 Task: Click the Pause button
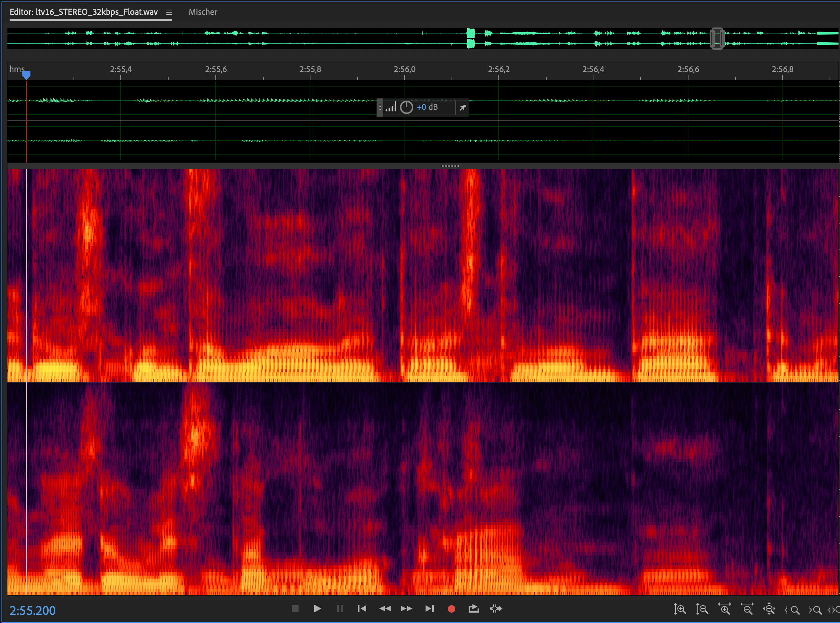(x=340, y=608)
